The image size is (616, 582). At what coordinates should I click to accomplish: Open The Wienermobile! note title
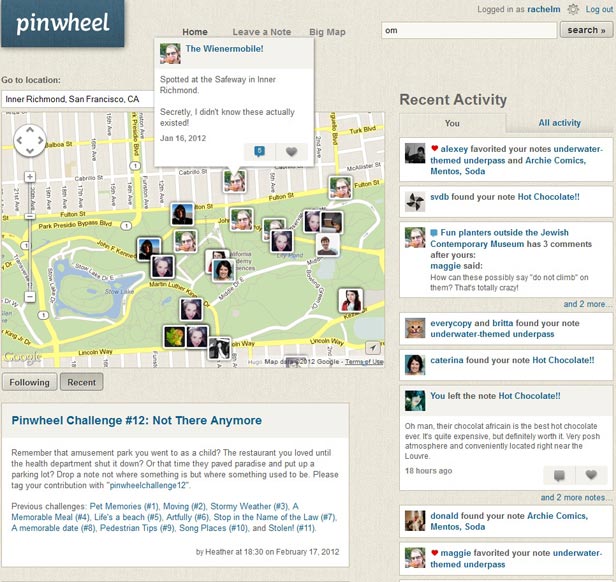click(224, 49)
